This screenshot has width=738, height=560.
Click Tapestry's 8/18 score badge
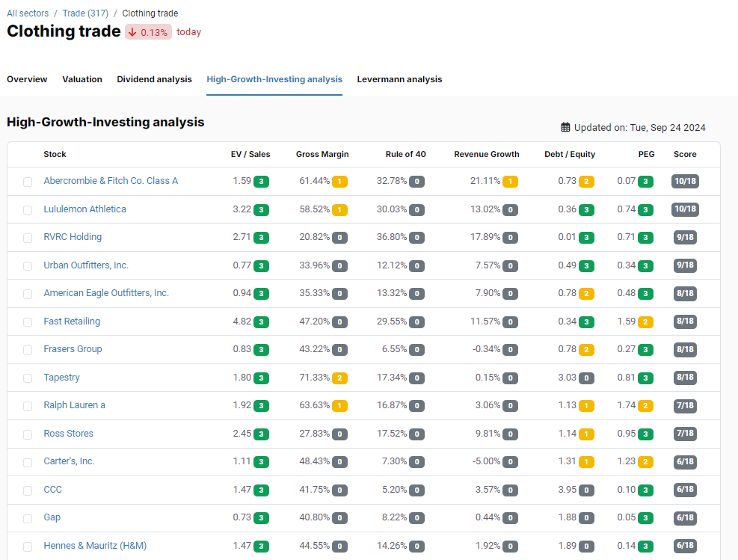(685, 378)
